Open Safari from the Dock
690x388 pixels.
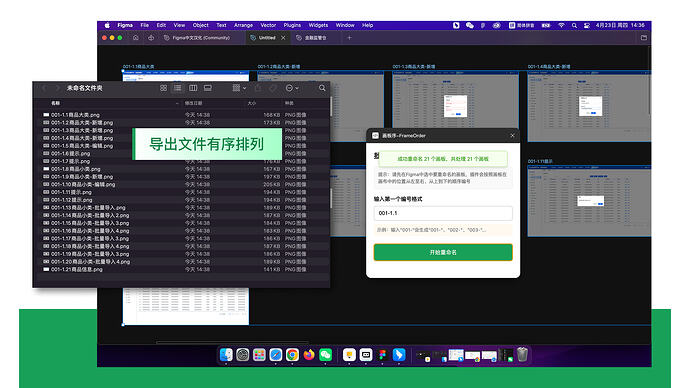[x=275, y=355]
